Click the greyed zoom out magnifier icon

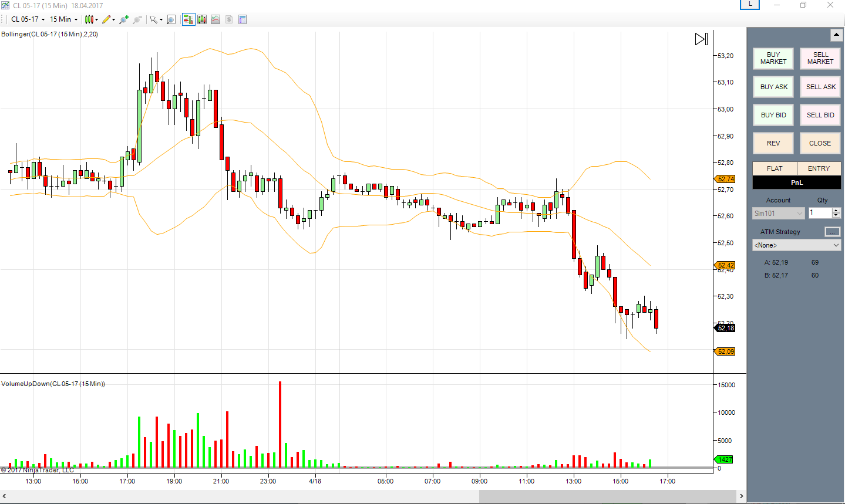tap(137, 19)
